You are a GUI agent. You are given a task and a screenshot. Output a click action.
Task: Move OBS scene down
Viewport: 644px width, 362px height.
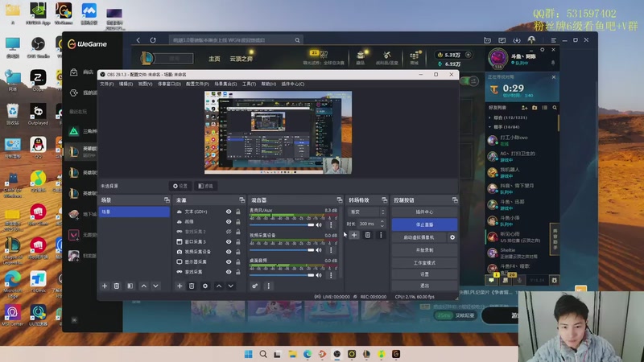click(x=155, y=286)
